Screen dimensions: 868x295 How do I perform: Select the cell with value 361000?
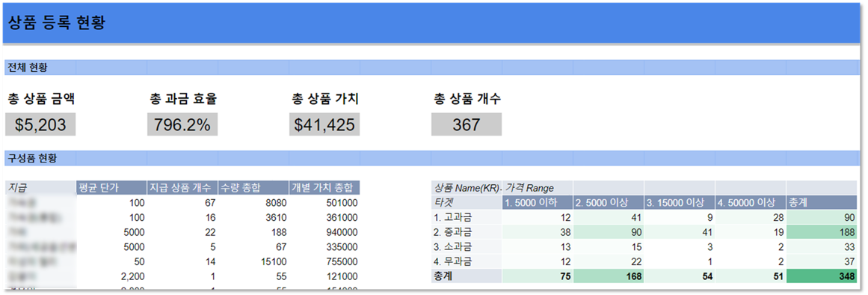pyautogui.click(x=324, y=217)
